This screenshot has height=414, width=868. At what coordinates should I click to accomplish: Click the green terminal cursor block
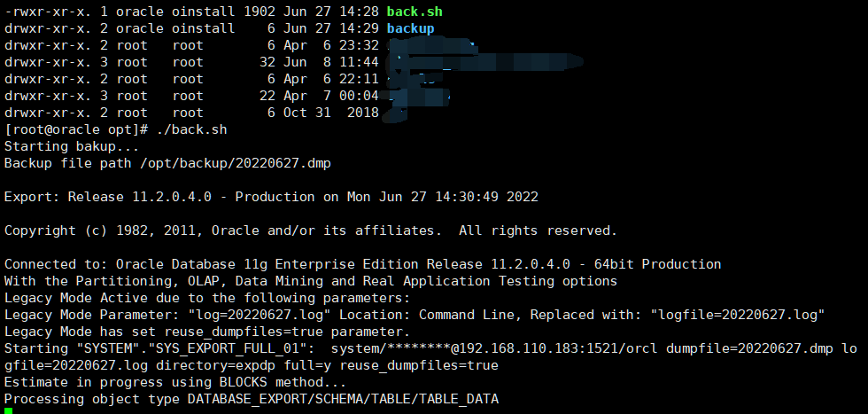tap(8, 410)
